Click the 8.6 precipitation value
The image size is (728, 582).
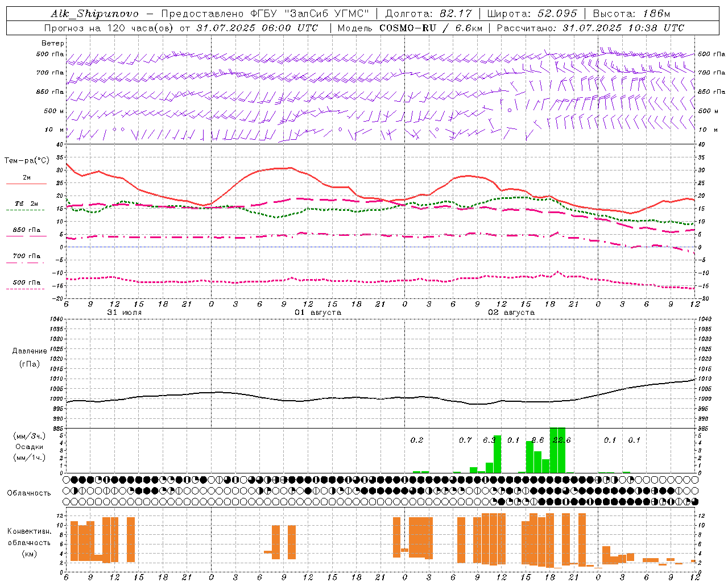[537, 440]
